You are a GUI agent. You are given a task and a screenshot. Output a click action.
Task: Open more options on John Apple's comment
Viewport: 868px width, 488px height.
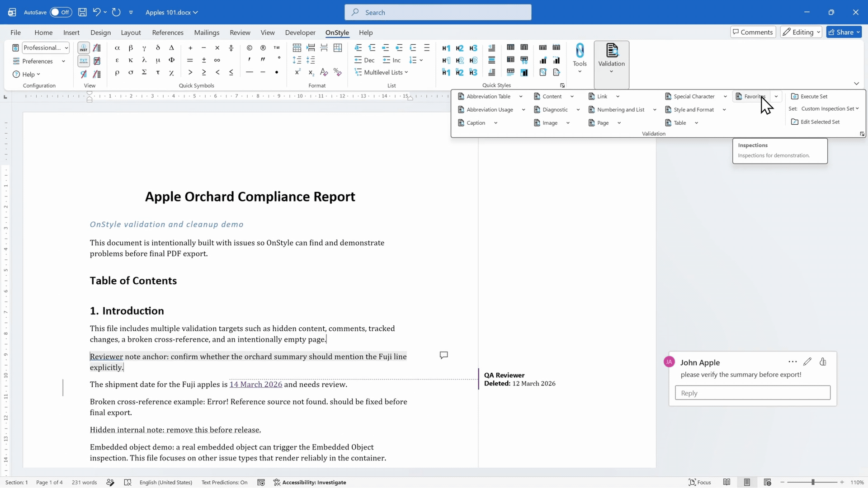(793, 361)
